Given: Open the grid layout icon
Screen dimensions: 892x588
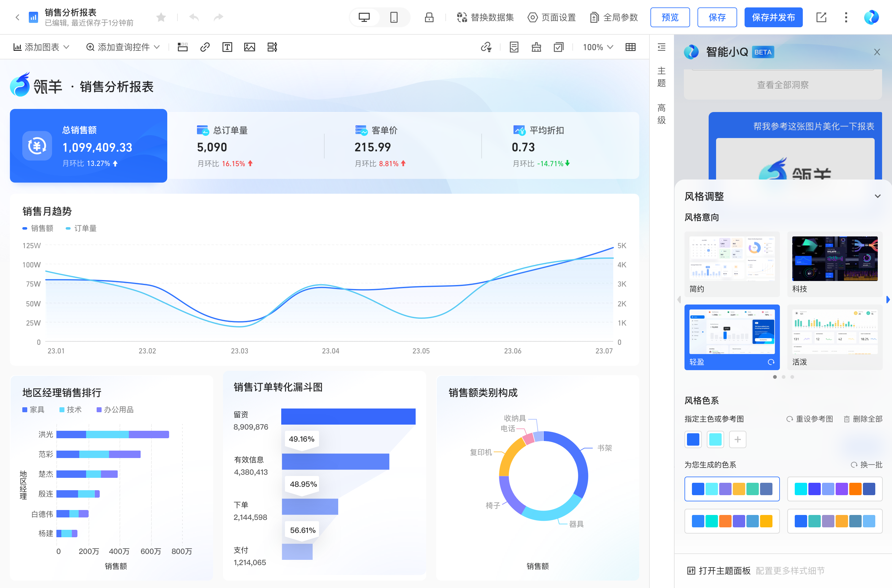Looking at the screenshot, I should pos(631,47).
